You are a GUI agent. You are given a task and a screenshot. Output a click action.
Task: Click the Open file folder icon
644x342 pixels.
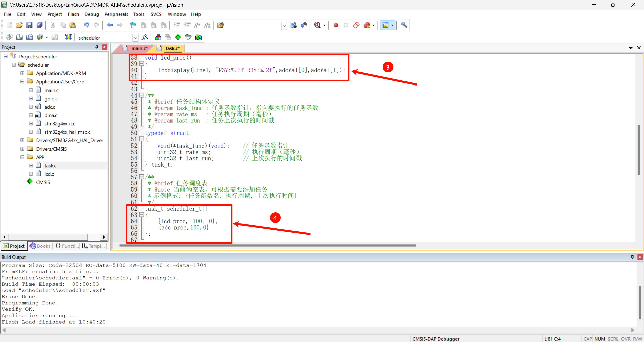19,25
